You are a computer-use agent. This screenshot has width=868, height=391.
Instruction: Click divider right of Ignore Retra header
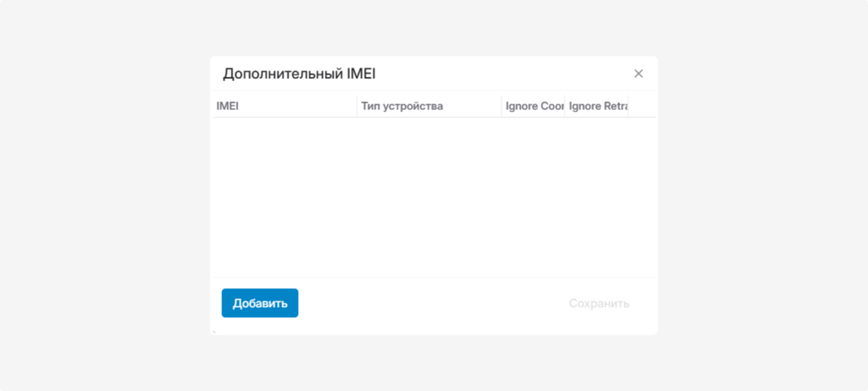[x=629, y=106]
